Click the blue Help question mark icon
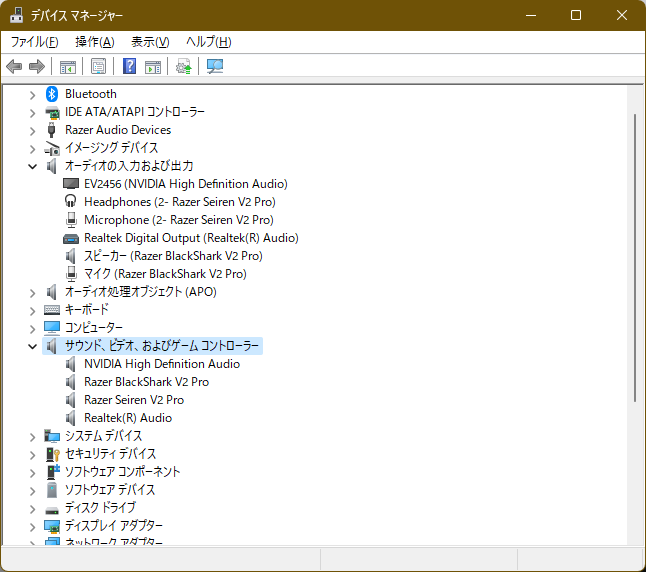 point(129,66)
